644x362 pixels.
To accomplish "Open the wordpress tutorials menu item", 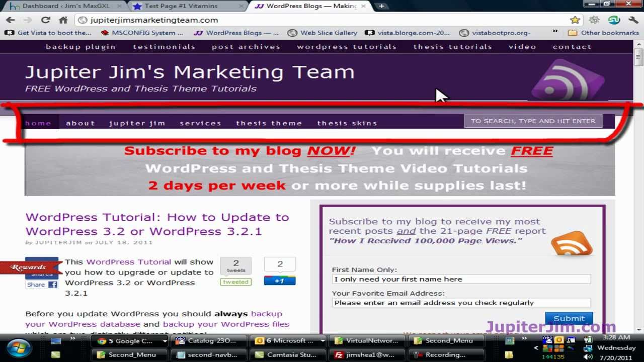I will pyautogui.click(x=347, y=47).
